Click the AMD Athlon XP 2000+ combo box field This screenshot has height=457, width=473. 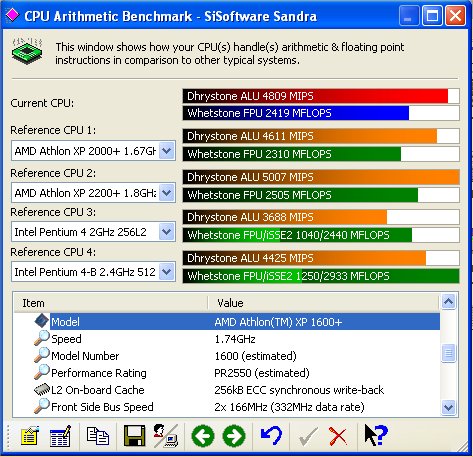93,151
